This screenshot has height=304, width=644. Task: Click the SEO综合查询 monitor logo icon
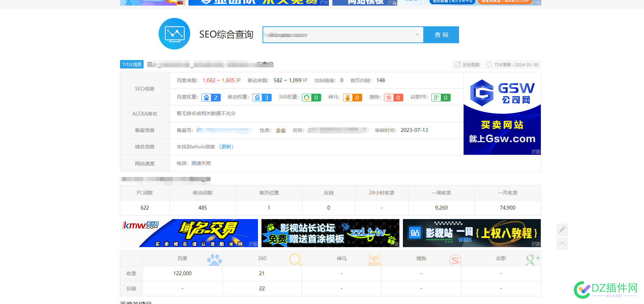174,34
